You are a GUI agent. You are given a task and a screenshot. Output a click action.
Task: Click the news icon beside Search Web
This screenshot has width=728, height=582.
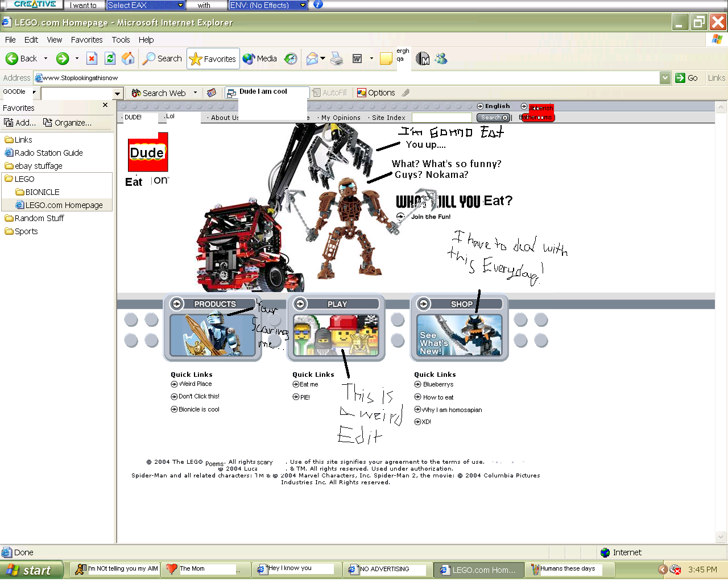click(x=212, y=93)
